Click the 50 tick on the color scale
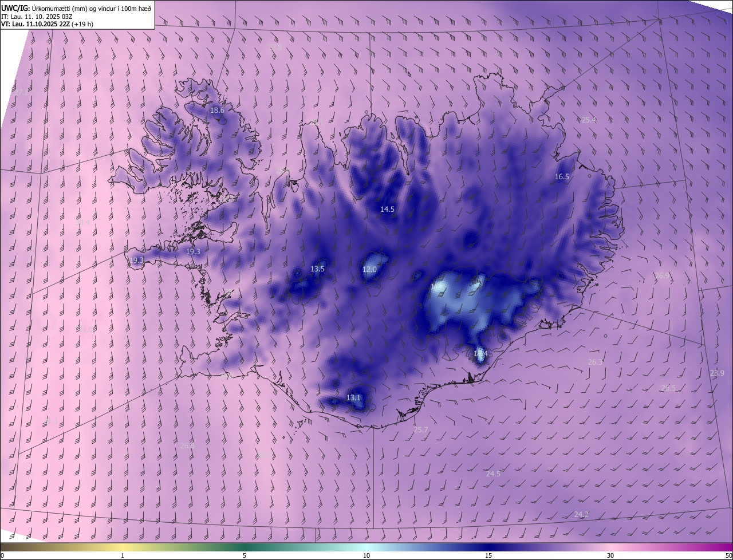 click(x=729, y=555)
